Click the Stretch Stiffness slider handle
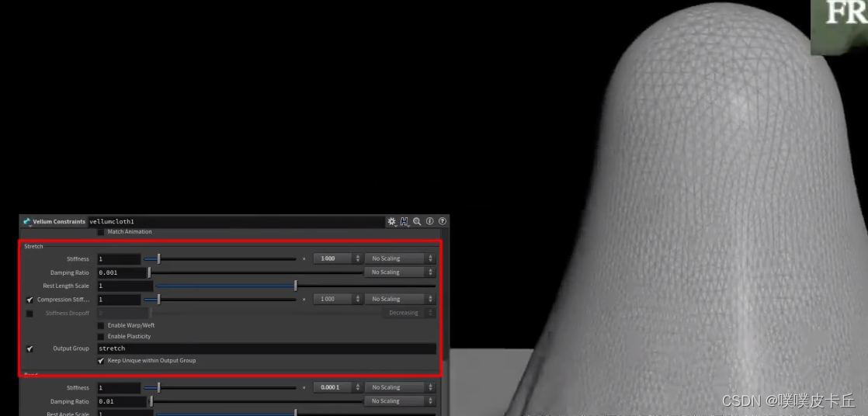The height and width of the screenshot is (416, 868). (x=159, y=258)
